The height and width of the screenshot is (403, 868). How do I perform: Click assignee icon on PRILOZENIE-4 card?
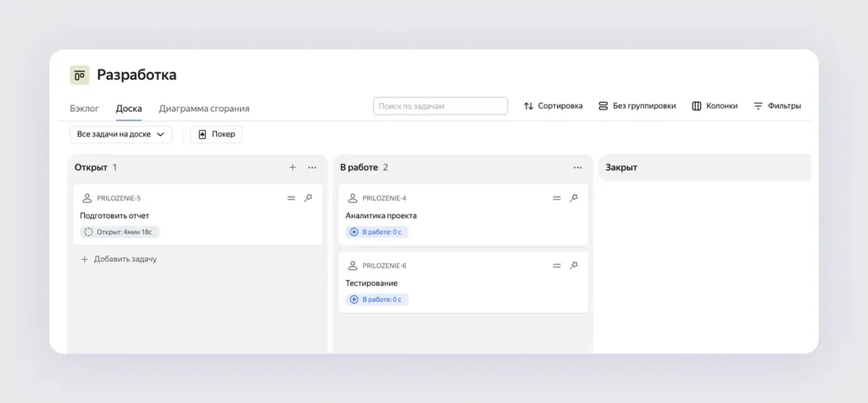coord(353,198)
